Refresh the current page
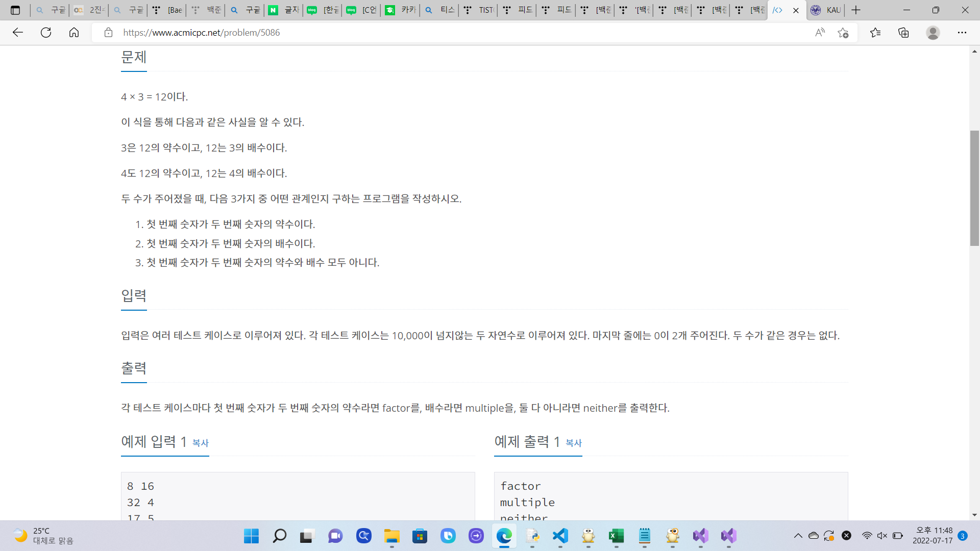The image size is (980, 551). click(46, 33)
